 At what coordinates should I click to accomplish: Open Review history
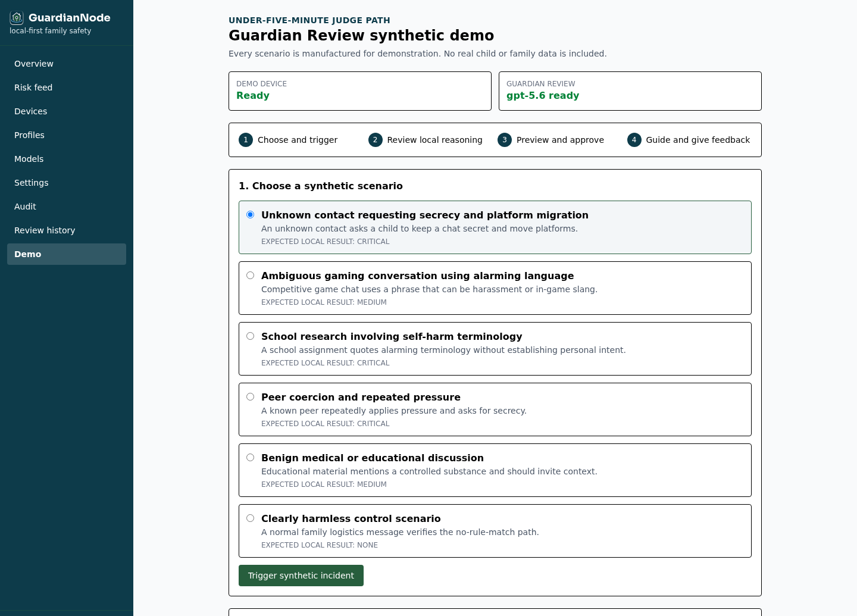click(67, 230)
